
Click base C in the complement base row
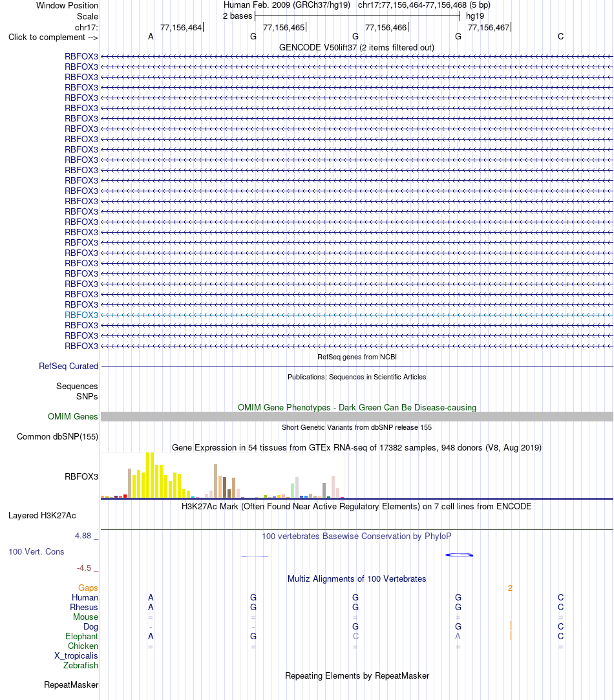[561, 37]
